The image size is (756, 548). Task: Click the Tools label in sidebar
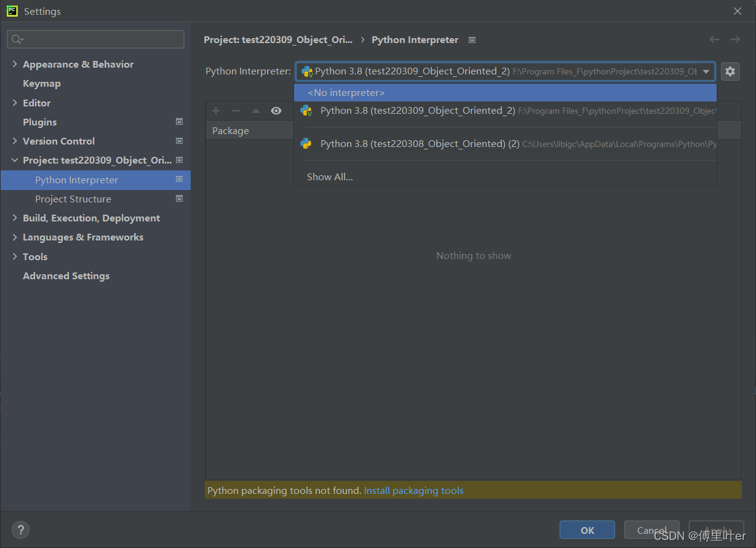click(x=35, y=256)
